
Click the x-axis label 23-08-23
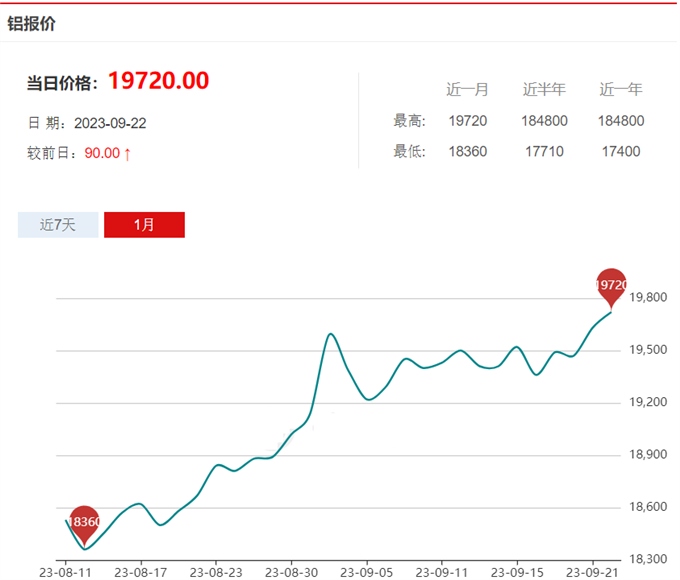[216, 573]
